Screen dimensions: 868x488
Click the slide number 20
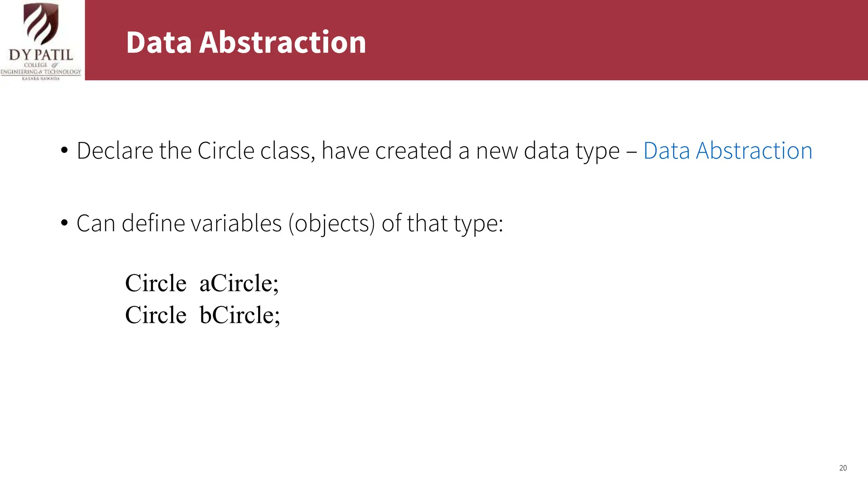click(x=843, y=468)
